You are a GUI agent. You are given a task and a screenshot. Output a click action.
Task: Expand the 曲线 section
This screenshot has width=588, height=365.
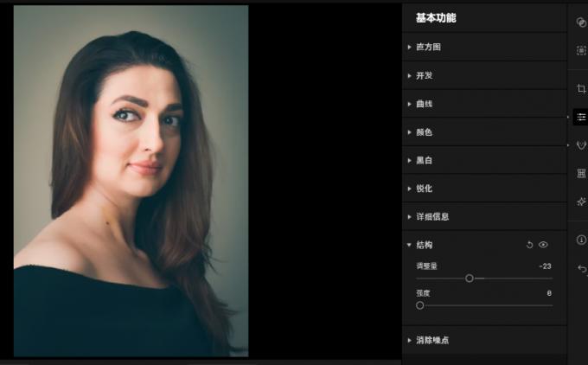[484, 104]
